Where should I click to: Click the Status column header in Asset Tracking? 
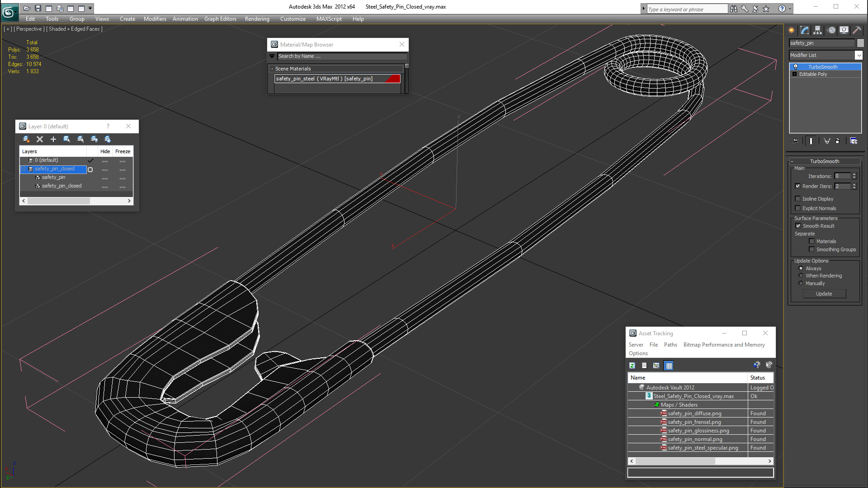click(x=760, y=378)
